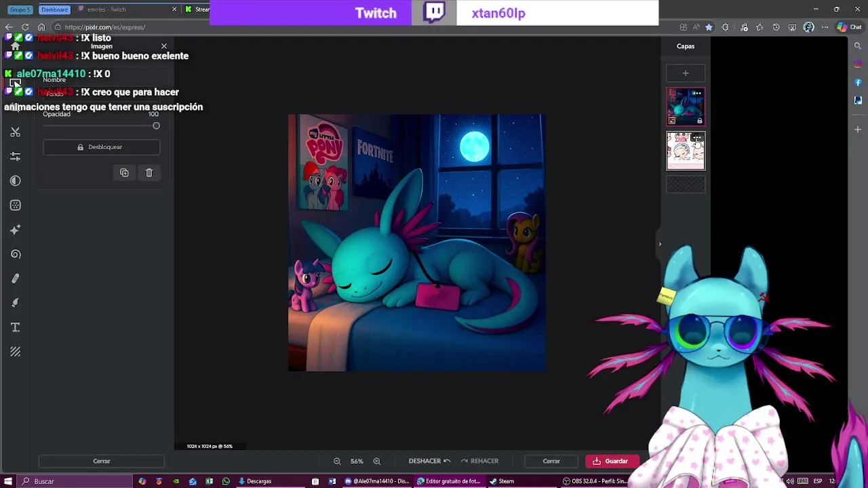Open the browser three-dot settings menu

(x=824, y=27)
